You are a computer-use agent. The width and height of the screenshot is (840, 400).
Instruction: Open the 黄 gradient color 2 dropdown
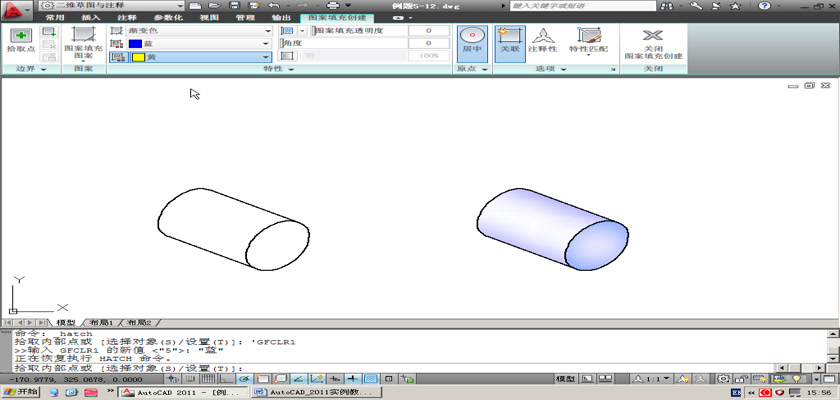tap(199, 57)
